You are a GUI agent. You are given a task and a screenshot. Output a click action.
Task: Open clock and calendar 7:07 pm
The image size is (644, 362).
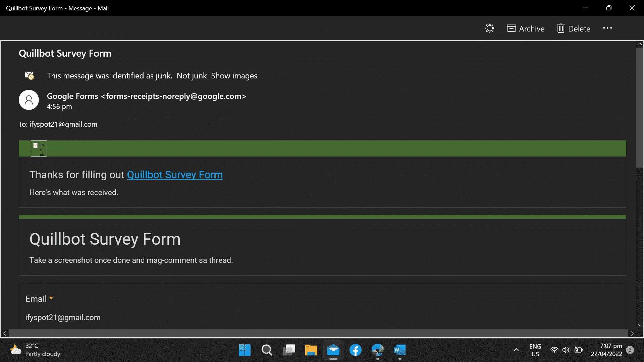tap(606, 350)
